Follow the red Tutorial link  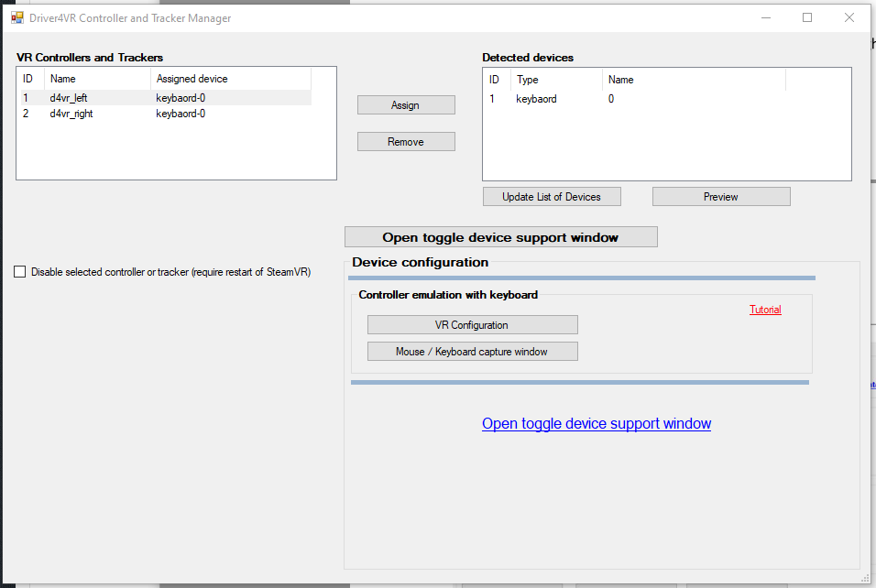765,310
